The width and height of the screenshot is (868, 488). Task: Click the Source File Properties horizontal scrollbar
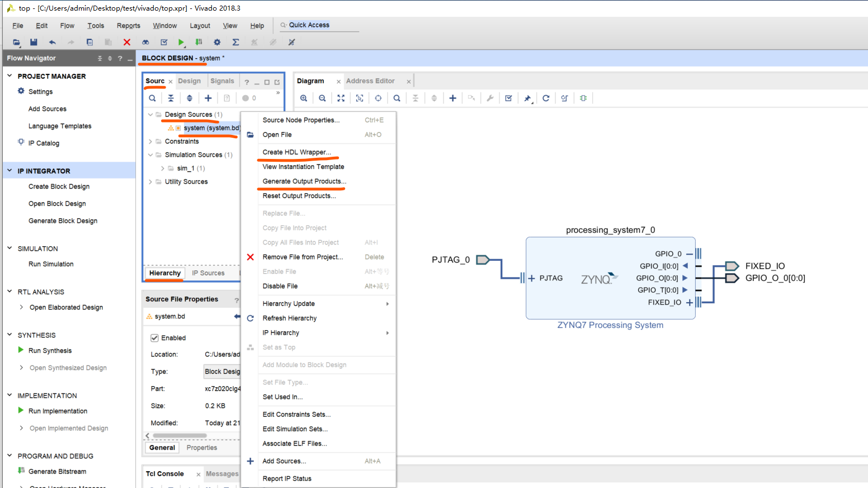click(x=180, y=435)
